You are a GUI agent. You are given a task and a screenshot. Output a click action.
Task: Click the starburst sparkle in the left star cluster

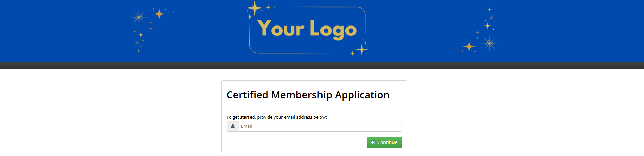(x=138, y=17)
